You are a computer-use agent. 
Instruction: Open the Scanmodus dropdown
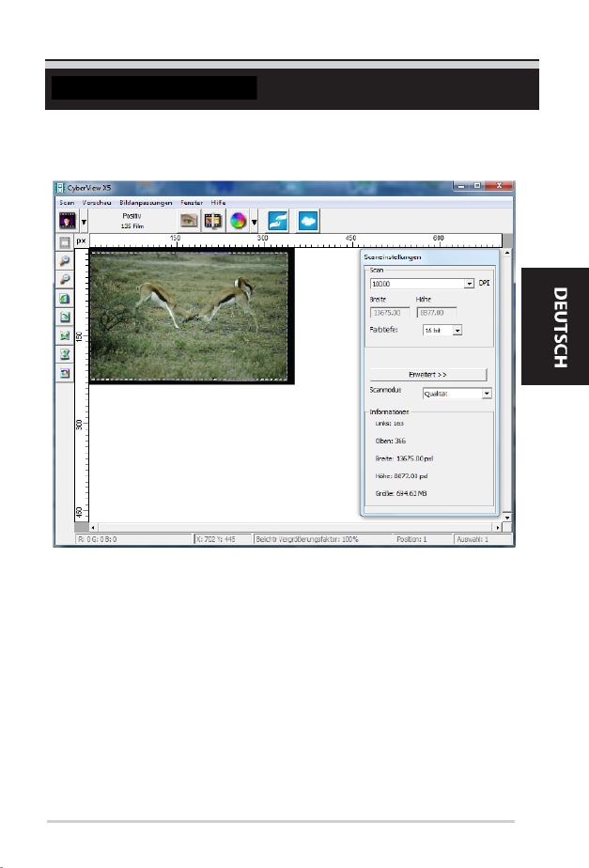pos(487,394)
